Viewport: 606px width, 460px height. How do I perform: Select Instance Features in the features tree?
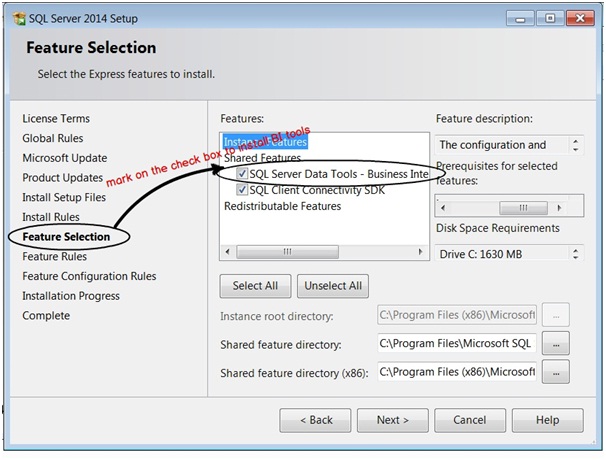(x=265, y=142)
